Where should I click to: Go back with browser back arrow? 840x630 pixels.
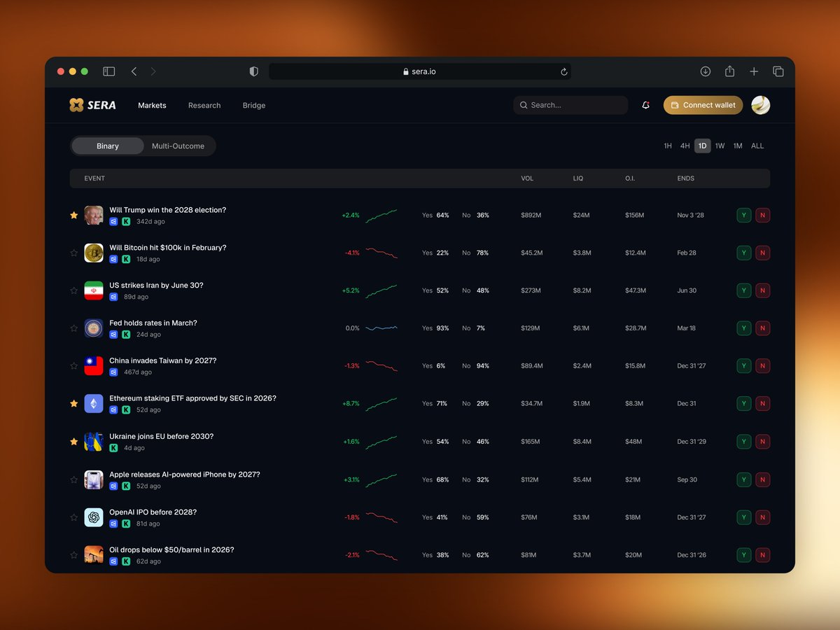134,71
